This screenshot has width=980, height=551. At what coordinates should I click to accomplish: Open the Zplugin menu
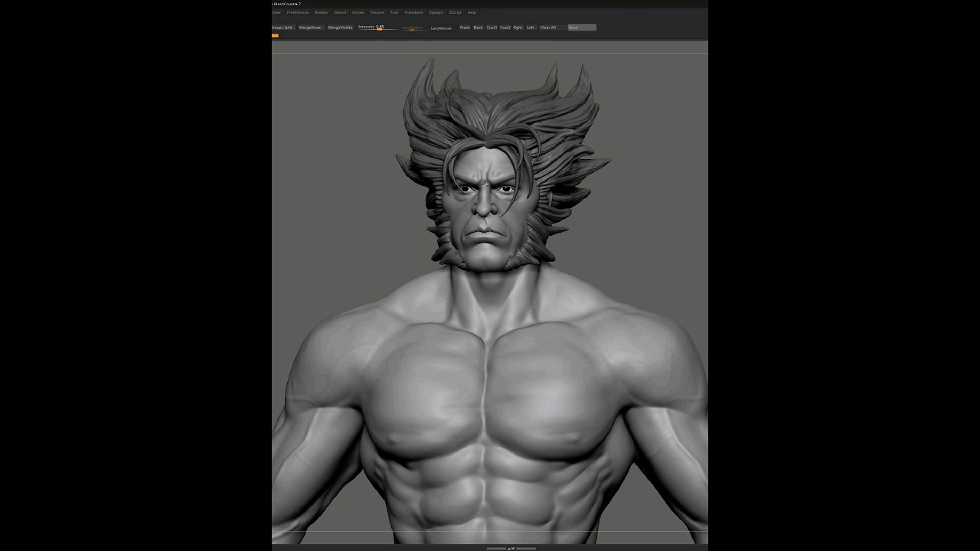coord(436,12)
